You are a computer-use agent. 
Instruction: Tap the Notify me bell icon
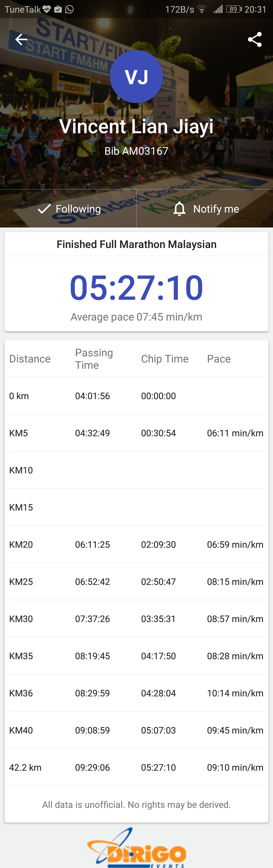180,209
